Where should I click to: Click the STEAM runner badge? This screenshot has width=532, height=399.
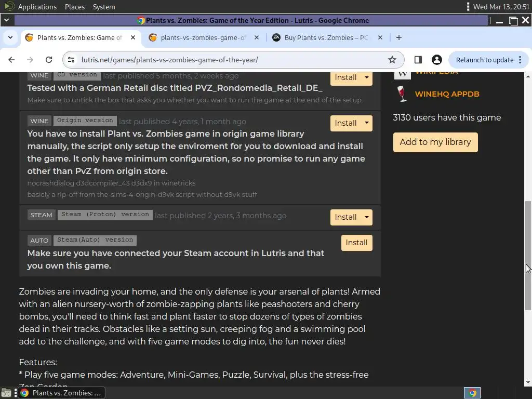point(42,215)
